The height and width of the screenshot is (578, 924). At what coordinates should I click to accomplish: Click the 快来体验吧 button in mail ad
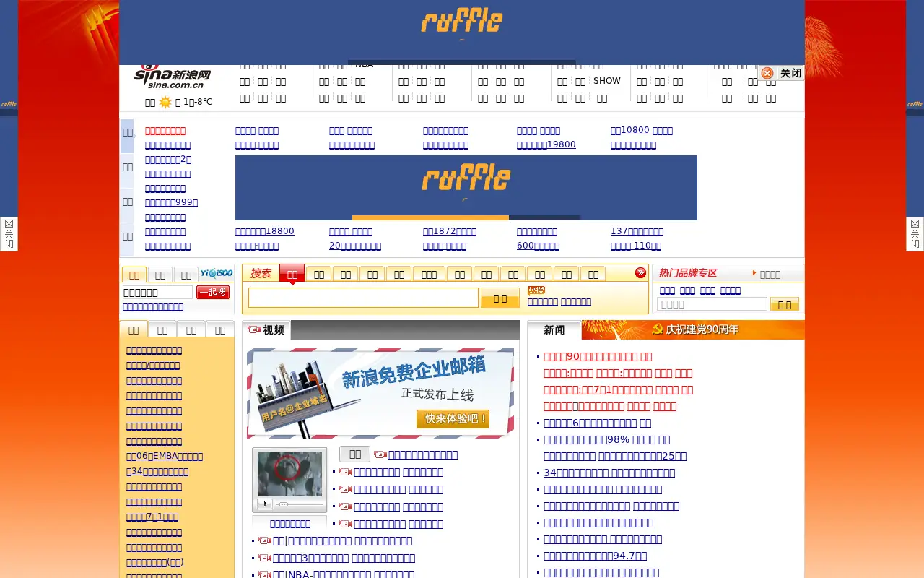(453, 419)
